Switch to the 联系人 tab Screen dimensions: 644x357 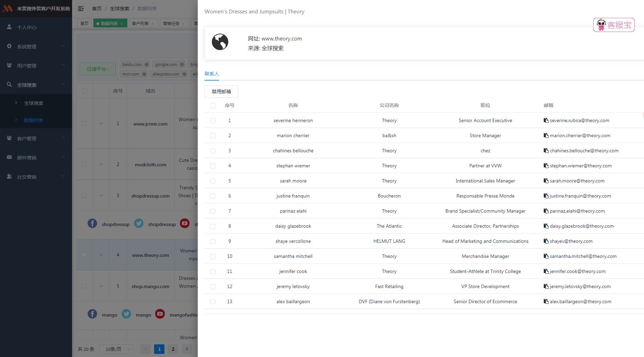(x=211, y=74)
